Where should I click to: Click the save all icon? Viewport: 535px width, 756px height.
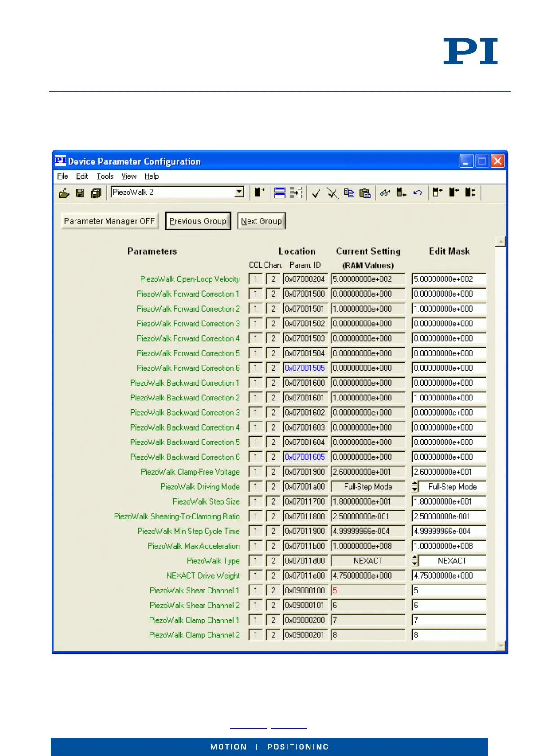click(x=96, y=193)
